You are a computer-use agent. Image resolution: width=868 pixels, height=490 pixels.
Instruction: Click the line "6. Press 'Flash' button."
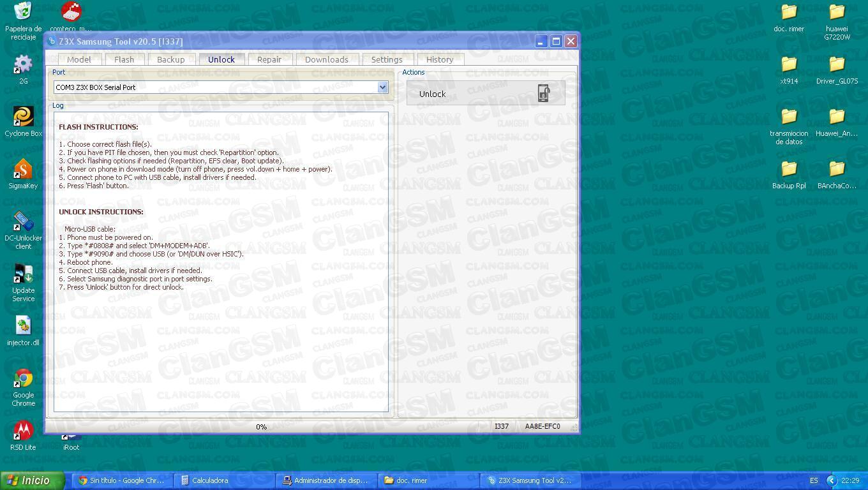pos(94,186)
